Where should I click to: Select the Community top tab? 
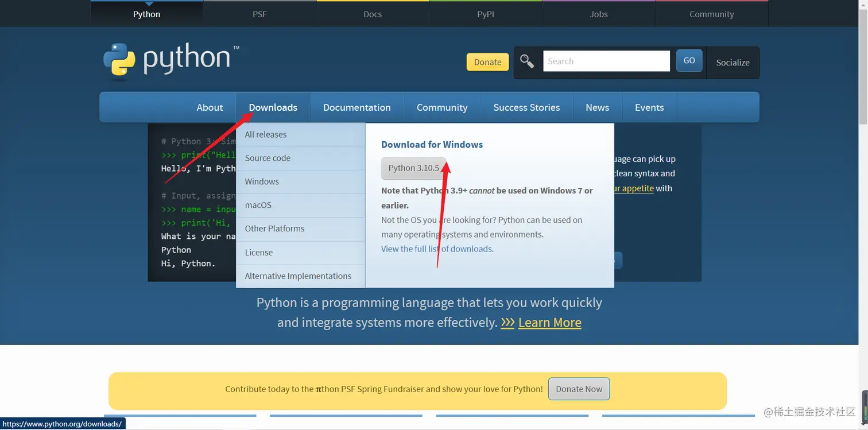(x=712, y=14)
